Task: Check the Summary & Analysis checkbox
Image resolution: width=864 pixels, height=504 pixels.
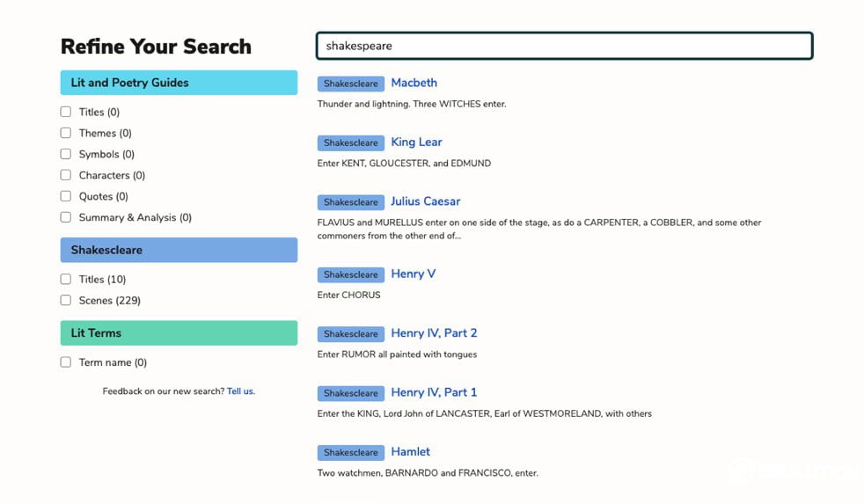Action: 66,217
